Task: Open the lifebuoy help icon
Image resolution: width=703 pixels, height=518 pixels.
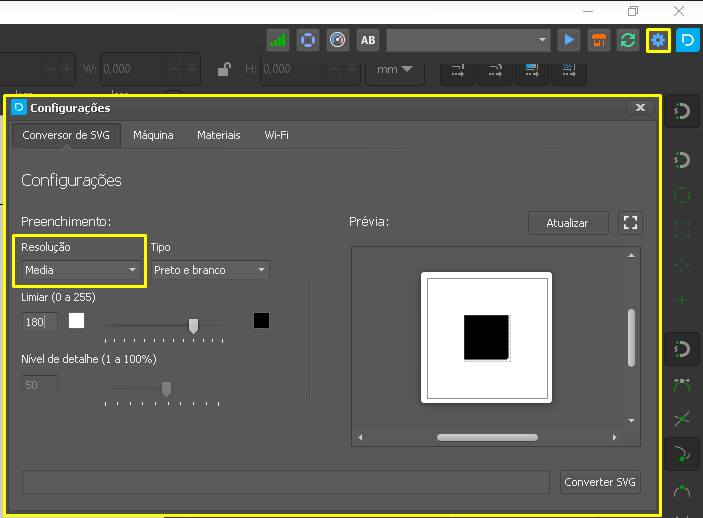Action: click(x=308, y=40)
